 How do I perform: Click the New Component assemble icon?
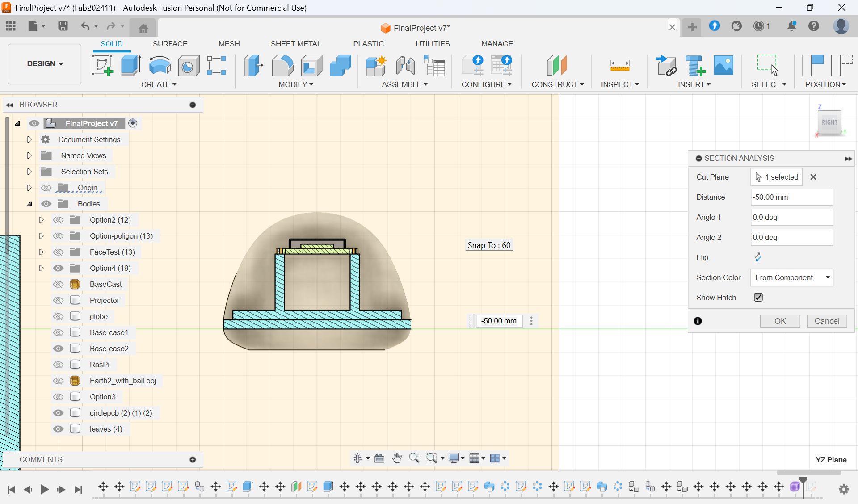(376, 66)
